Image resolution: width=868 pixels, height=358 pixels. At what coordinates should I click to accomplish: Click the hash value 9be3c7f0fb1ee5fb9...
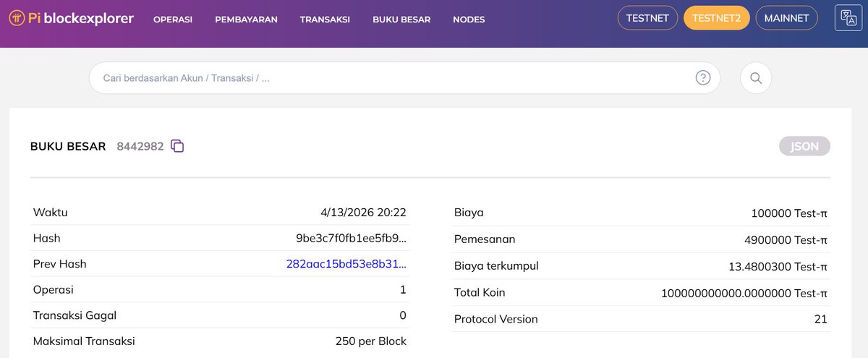coord(351,238)
